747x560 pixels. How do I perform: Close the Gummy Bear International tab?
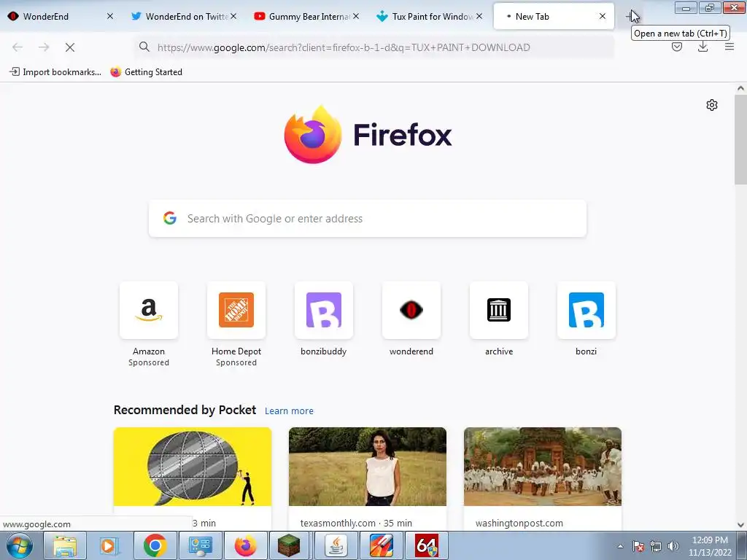(x=356, y=16)
